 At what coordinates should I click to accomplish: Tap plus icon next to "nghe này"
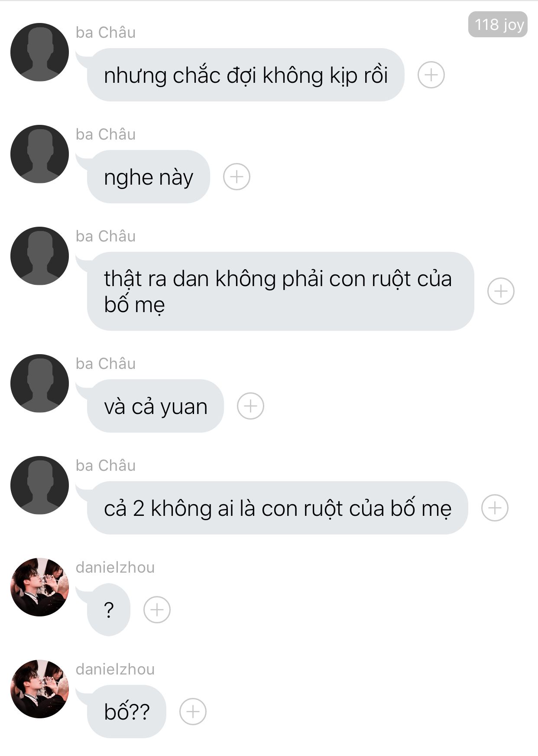(237, 177)
